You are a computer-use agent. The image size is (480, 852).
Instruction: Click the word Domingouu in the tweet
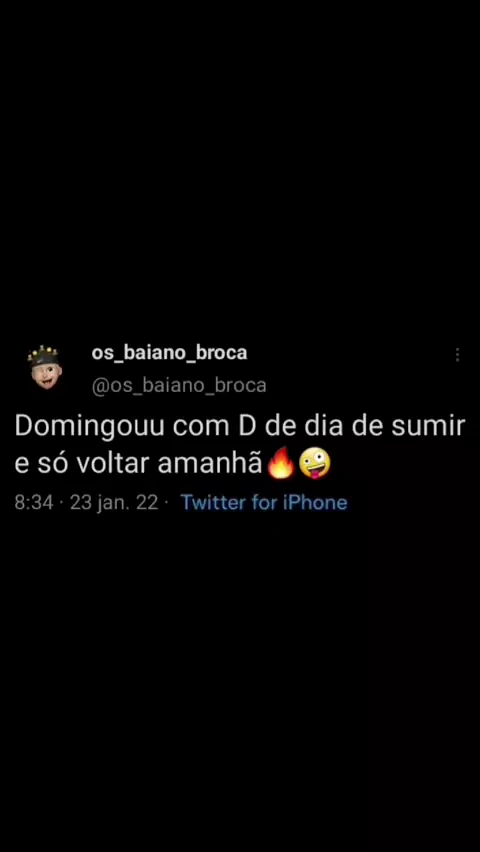(89, 427)
